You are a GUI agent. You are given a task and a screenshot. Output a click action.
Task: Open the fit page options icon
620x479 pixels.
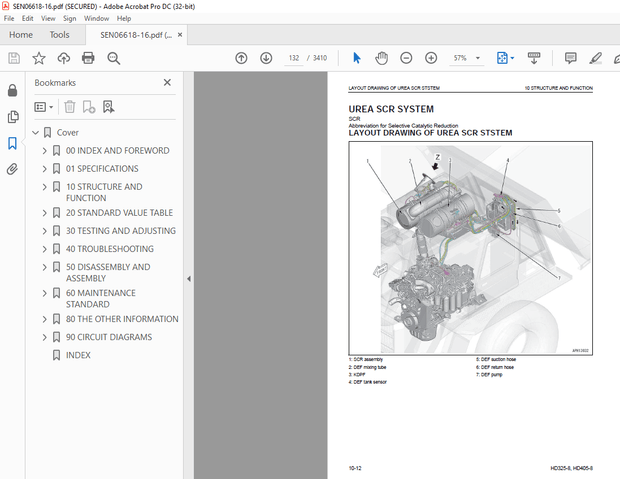tap(505, 58)
